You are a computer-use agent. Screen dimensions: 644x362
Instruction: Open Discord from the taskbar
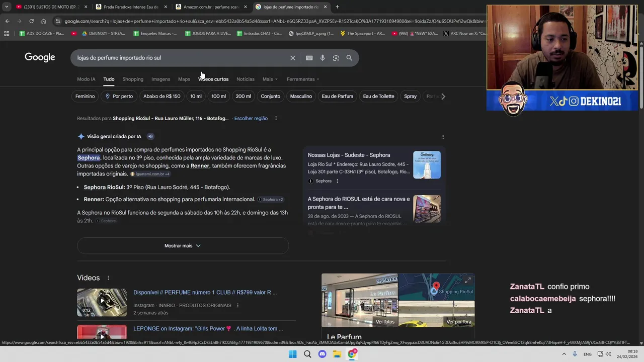(323, 354)
